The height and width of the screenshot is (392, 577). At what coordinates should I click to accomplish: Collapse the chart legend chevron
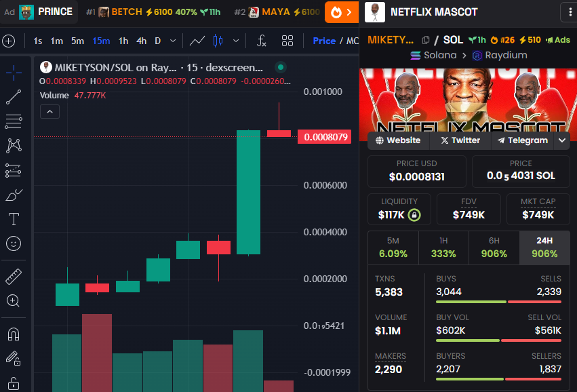tap(49, 111)
